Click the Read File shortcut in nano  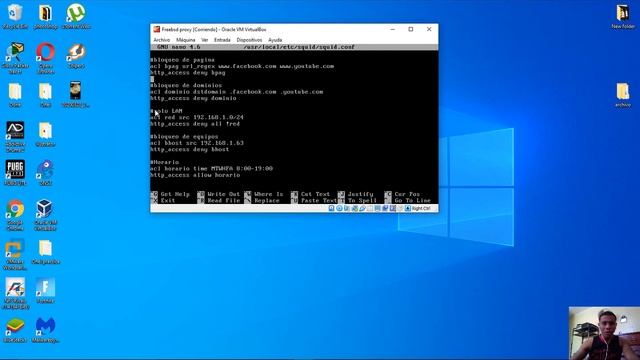219,200
